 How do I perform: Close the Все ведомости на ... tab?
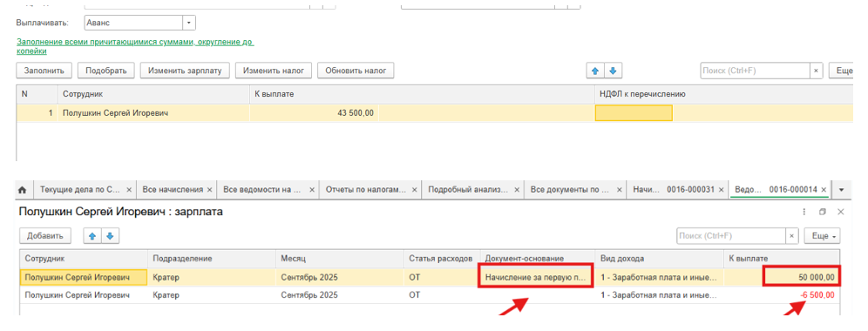tap(312, 189)
